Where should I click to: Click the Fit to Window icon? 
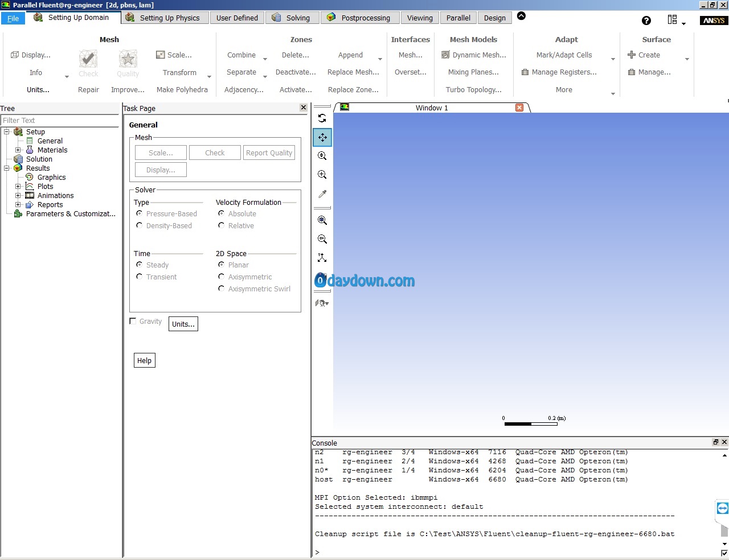tap(322, 220)
